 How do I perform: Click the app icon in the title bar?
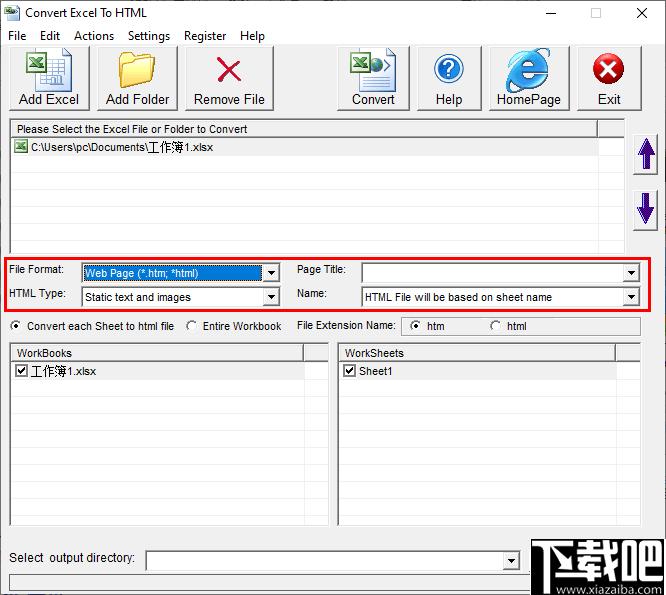(11, 13)
